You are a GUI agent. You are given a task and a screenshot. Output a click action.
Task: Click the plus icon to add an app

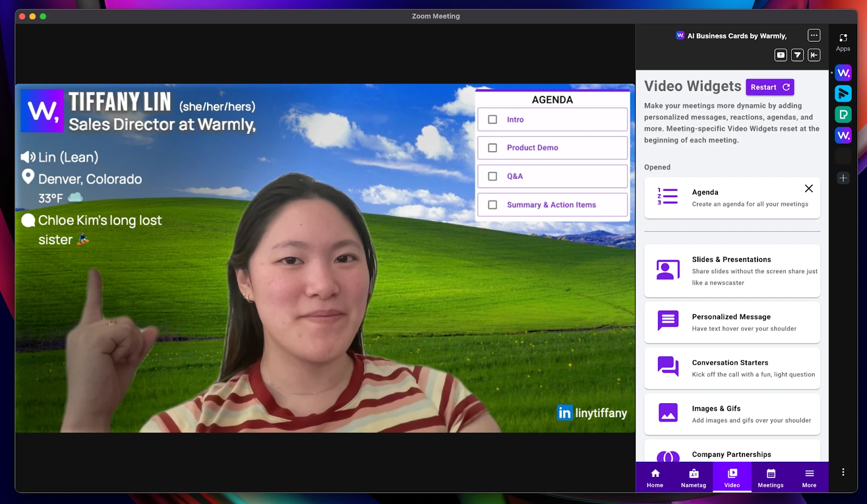coord(843,178)
